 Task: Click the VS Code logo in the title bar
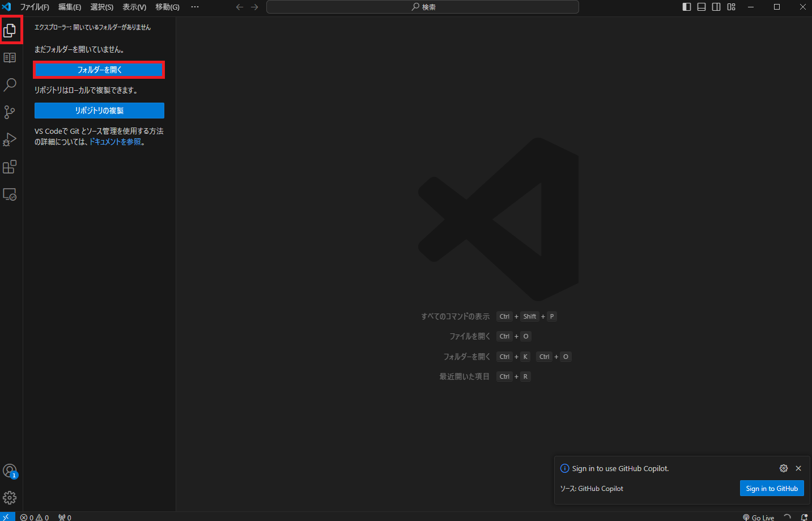point(7,7)
